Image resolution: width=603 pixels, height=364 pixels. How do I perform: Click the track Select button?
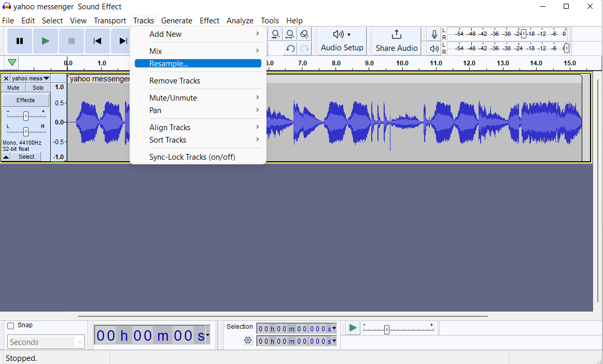pyautogui.click(x=26, y=157)
